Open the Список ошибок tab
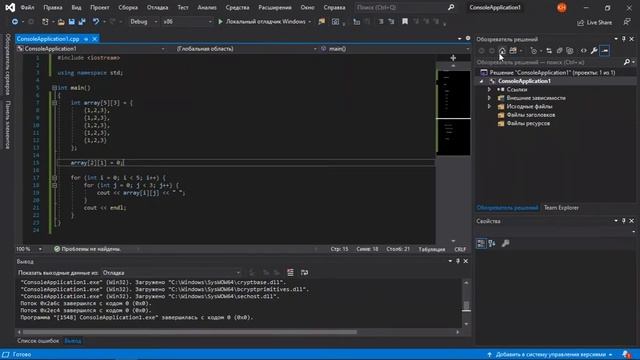640x360 pixels. 38,341
